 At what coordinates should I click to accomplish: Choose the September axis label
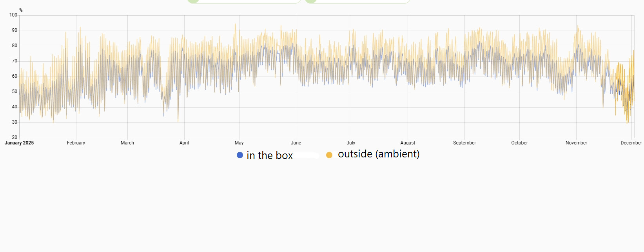464,143
